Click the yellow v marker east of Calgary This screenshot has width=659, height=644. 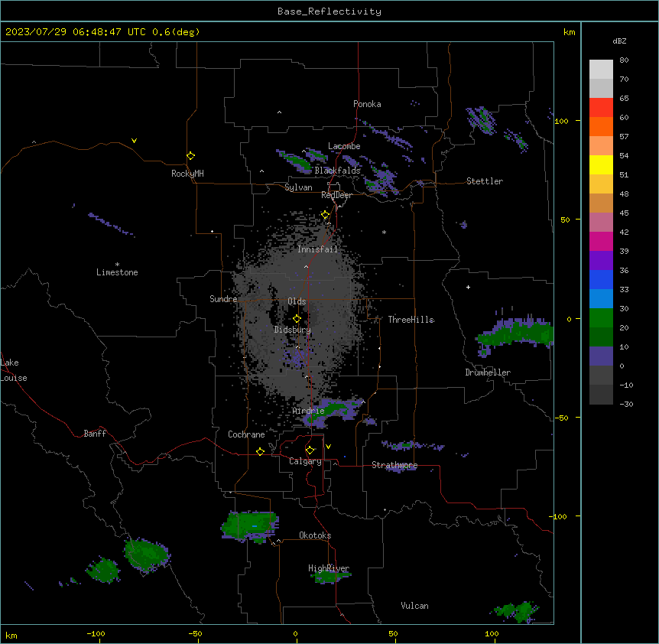(328, 447)
